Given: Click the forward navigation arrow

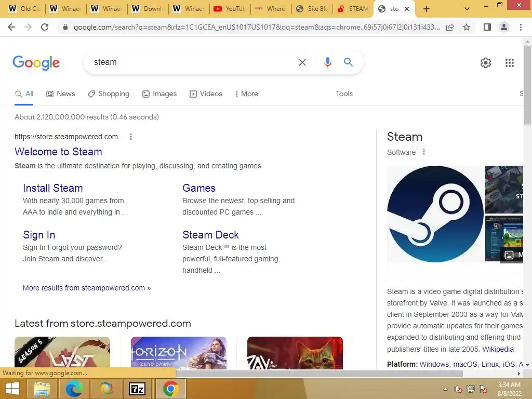Looking at the screenshot, I should (28, 27).
